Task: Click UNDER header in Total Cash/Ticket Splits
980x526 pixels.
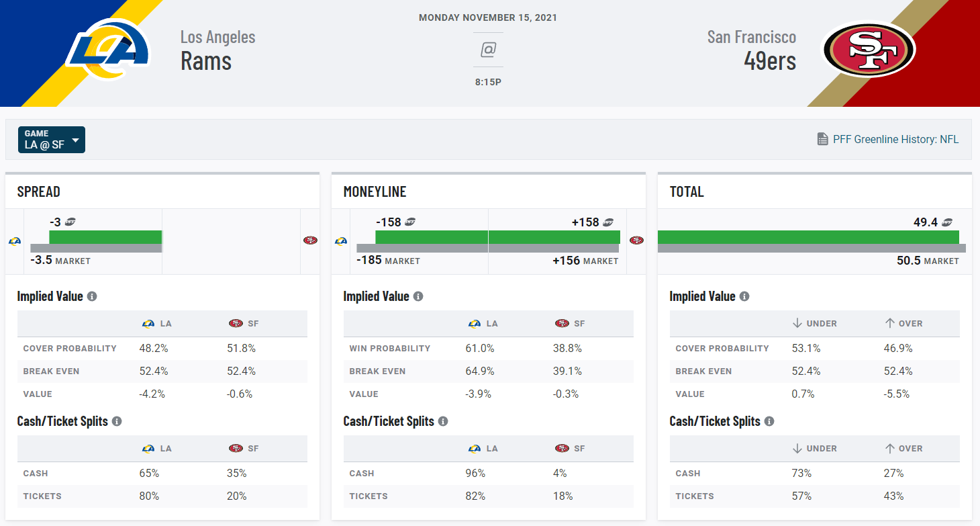Action: click(x=814, y=448)
